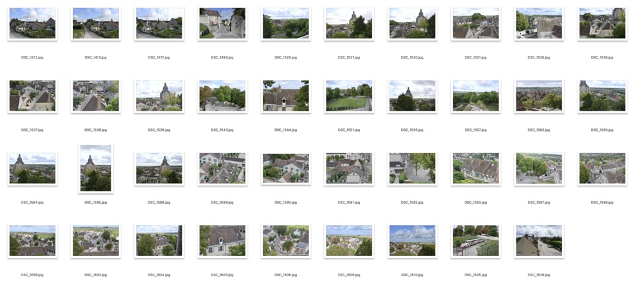Pick the DSC_1539.jpg church dome thumbnail
The height and width of the screenshot is (297, 644).
click(x=159, y=96)
